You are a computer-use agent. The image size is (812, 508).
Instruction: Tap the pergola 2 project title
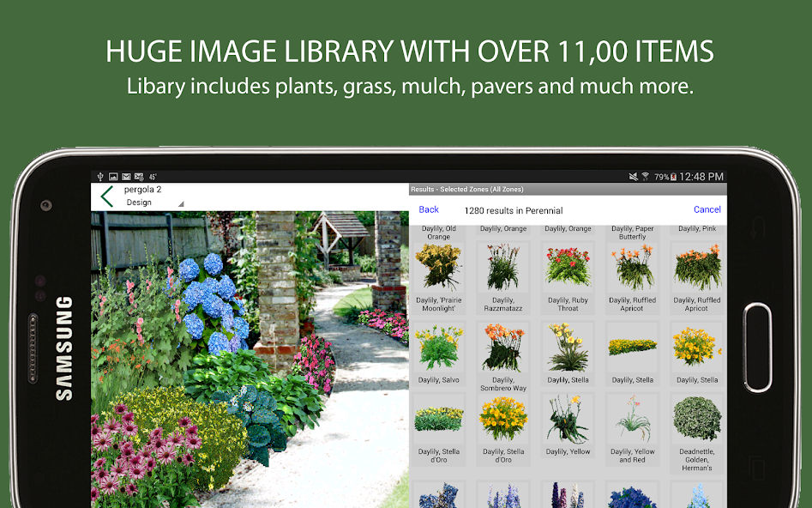(x=142, y=189)
